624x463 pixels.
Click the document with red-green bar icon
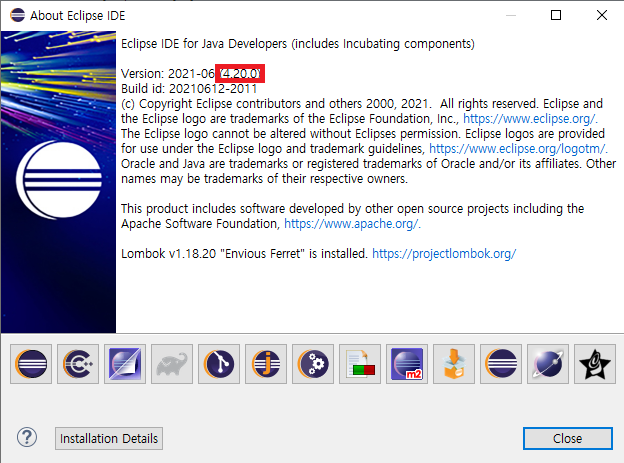360,364
